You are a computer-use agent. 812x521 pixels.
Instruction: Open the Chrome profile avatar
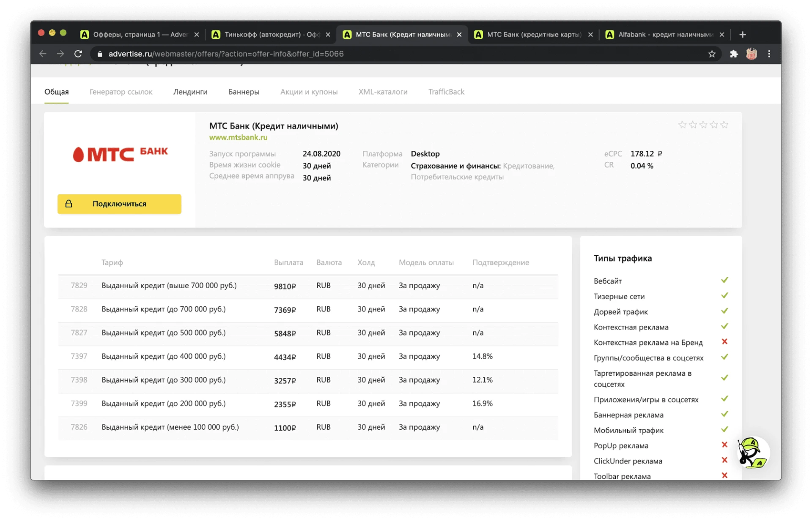click(x=752, y=54)
